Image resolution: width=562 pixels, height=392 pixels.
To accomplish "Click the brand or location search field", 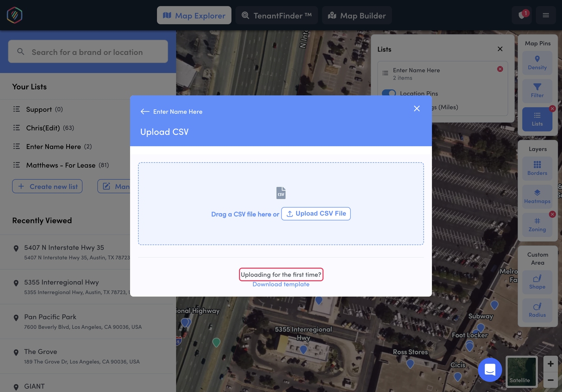I will pyautogui.click(x=88, y=51).
